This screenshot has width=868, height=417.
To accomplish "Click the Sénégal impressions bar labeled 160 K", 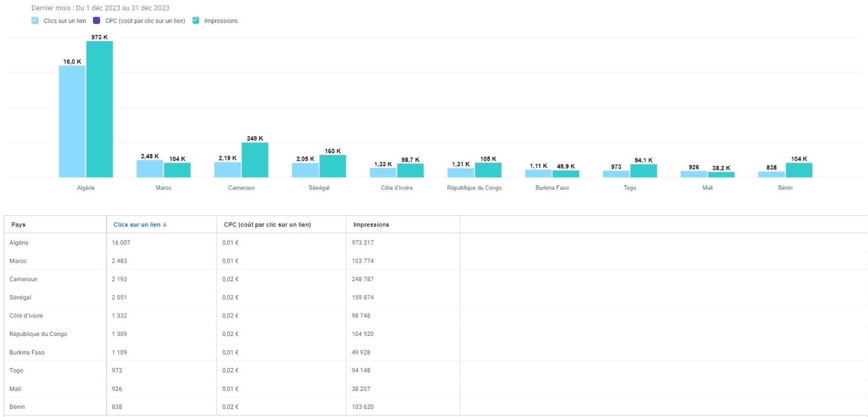I will (333, 166).
